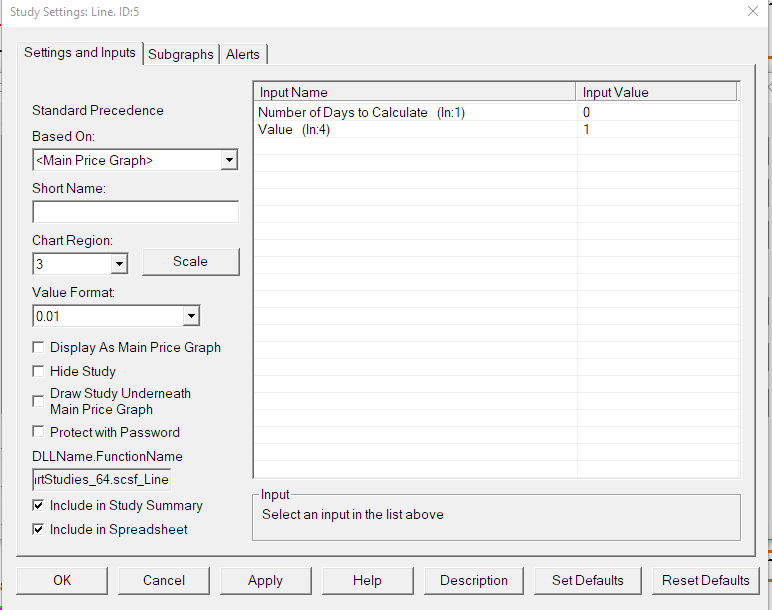The width and height of the screenshot is (772, 610).
Task: Enable Protect with Password checkbox
Action: click(38, 432)
